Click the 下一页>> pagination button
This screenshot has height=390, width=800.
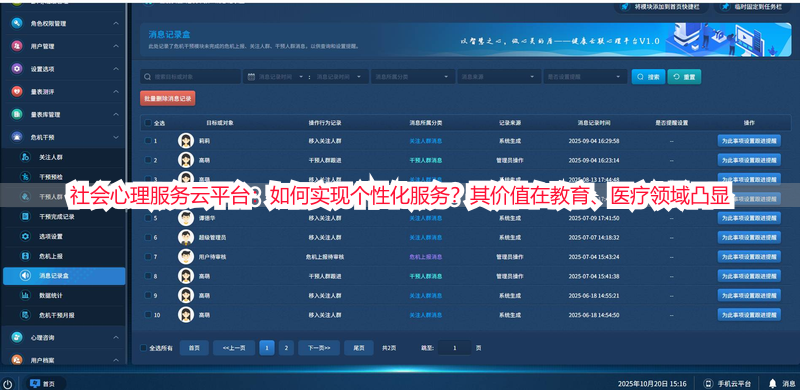319,348
